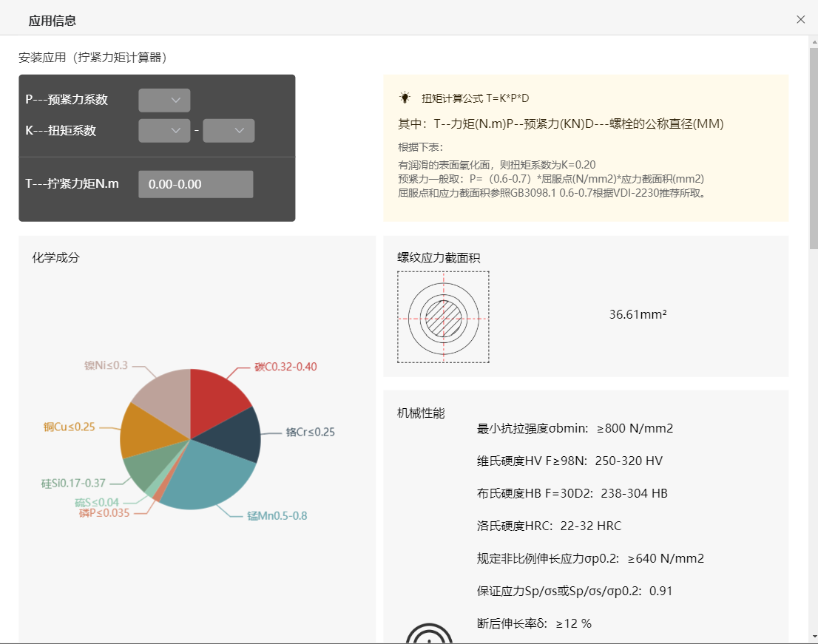
Task: Click the thread cross-section diagram
Action: click(443, 317)
